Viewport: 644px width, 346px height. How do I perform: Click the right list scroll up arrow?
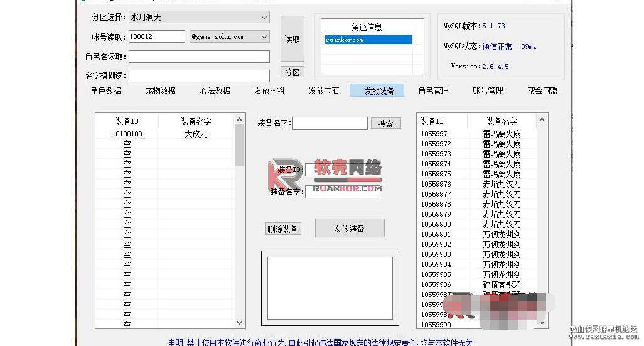pyautogui.click(x=542, y=119)
